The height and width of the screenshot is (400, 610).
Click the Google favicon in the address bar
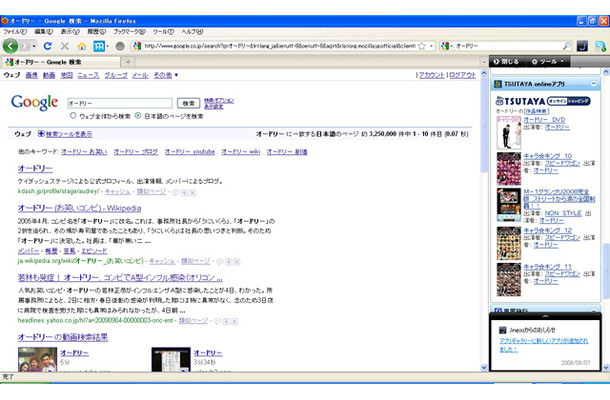[137, 46]
